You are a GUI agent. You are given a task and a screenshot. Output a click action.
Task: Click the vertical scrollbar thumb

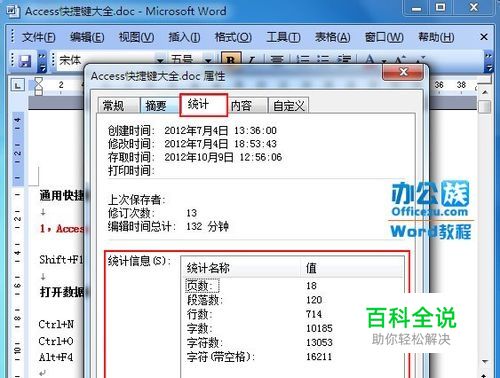[485, 107]
